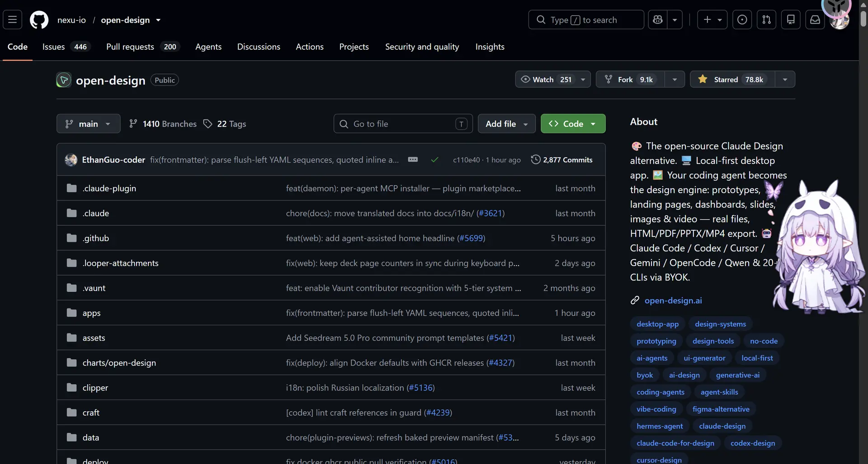This screenshot has height=464, width=868.
Task: Click the open-design repository avatar icon
Action: pos(64,80)
